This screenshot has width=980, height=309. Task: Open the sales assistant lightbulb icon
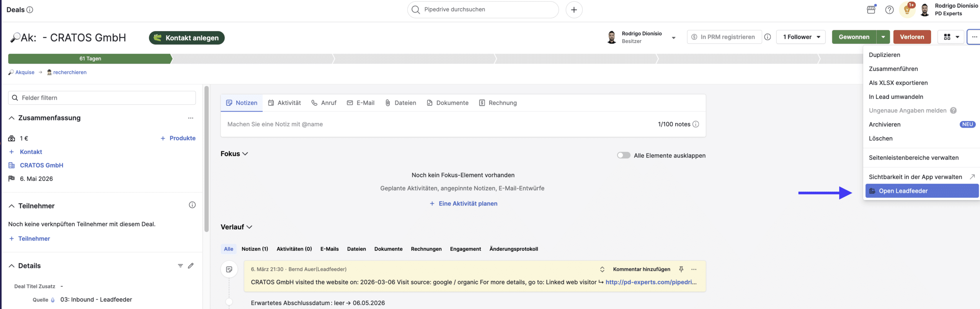click(907, 10)
